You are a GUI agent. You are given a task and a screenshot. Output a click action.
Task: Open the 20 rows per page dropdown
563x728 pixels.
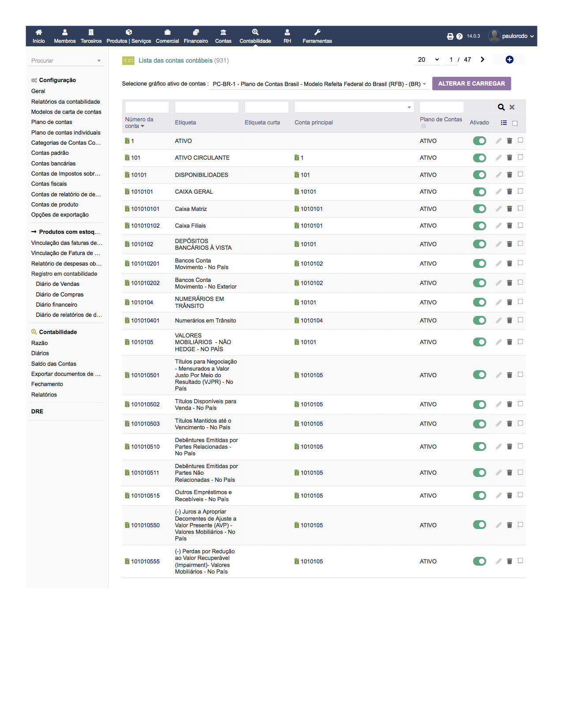click(428, 60)
